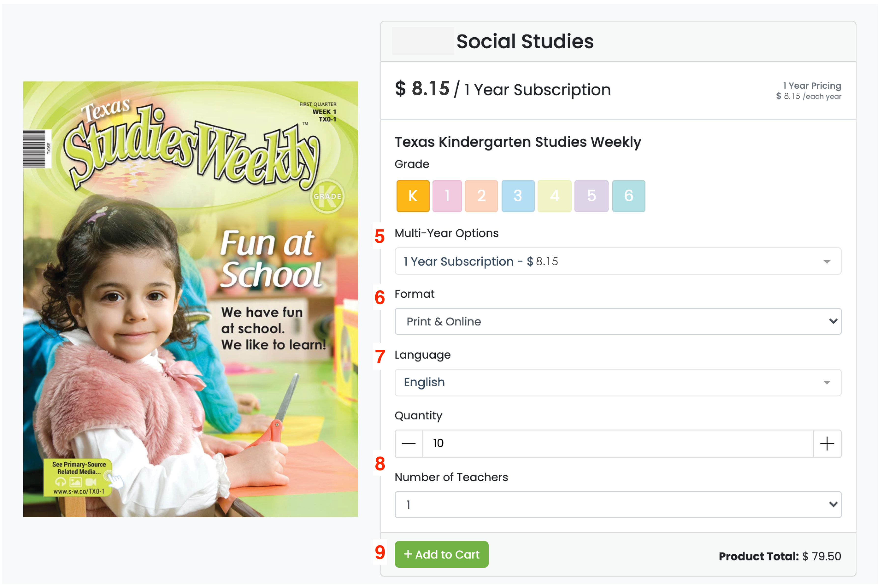Click the Format chevron arrow
The width and height of the screenshot is (880, 588).
point(833,321)
